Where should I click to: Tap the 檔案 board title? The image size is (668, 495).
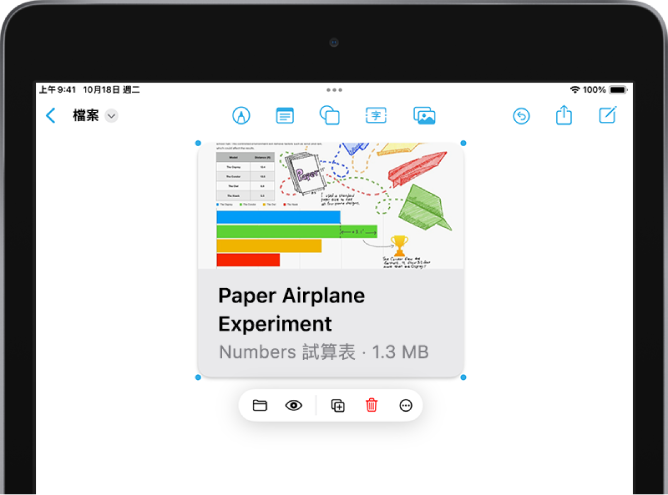(x=85, y=116)
